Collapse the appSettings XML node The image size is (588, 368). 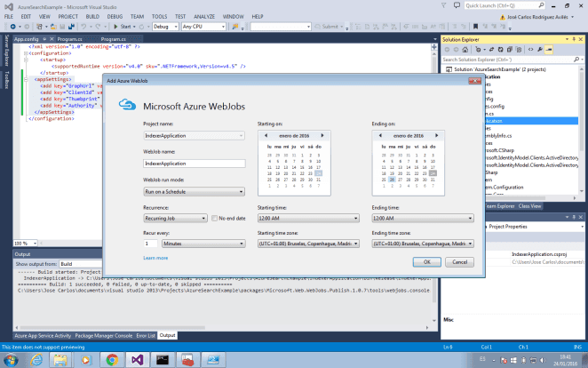tap(26, 79)
